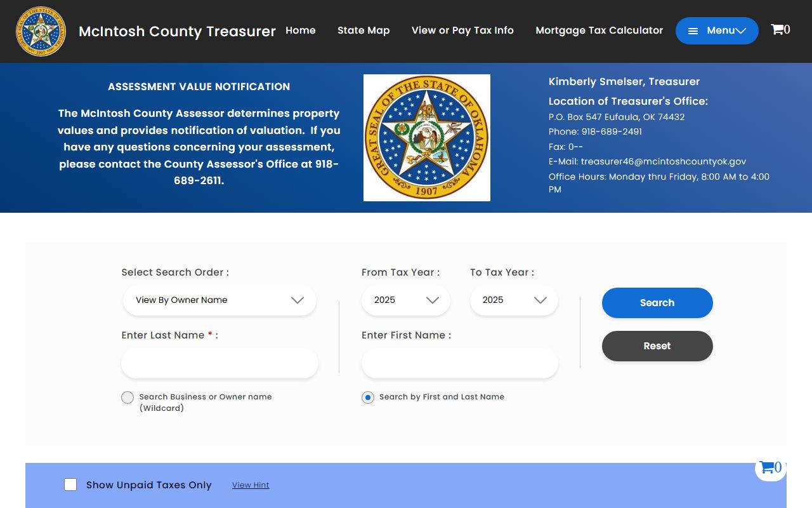Focus the Enter Last Name field
Viewport: 812px width, 508px height.
(219, 363)
